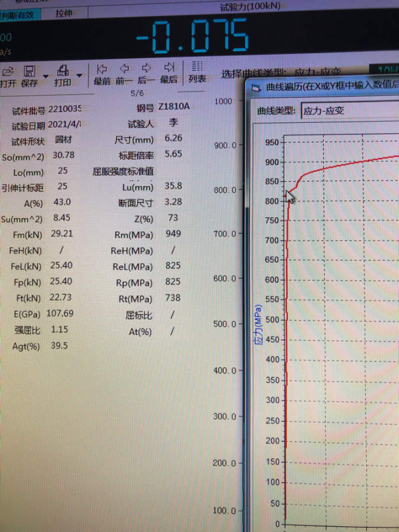Click the 曲线遍历 dialog title icon

pos(256,88)
